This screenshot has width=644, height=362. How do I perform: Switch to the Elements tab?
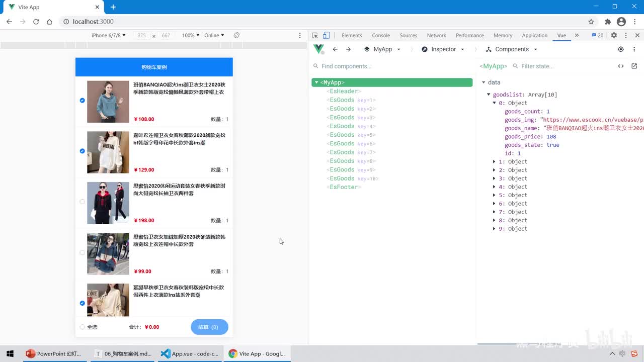tap(352, 35)
